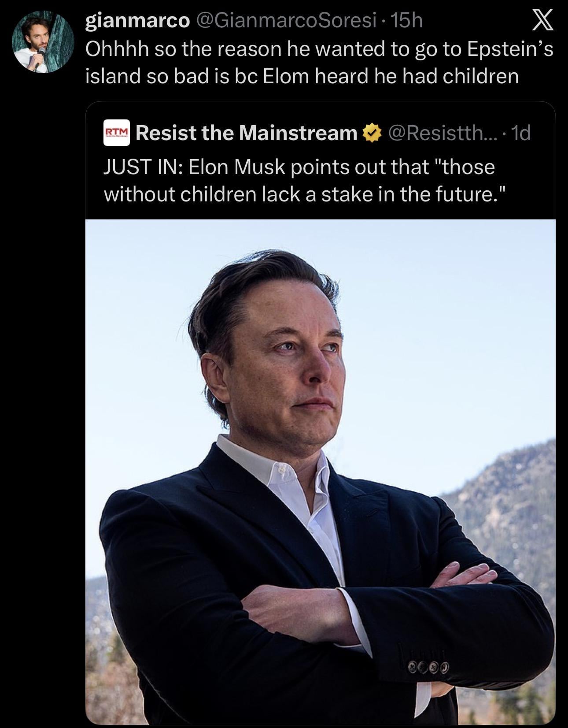The image size is (568, 728).
Task: Open the Resist the Mainstream account name
Action: (247, 133)
